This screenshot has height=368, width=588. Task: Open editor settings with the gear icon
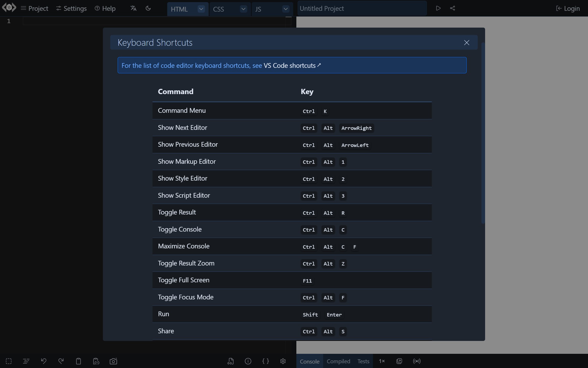283,361
